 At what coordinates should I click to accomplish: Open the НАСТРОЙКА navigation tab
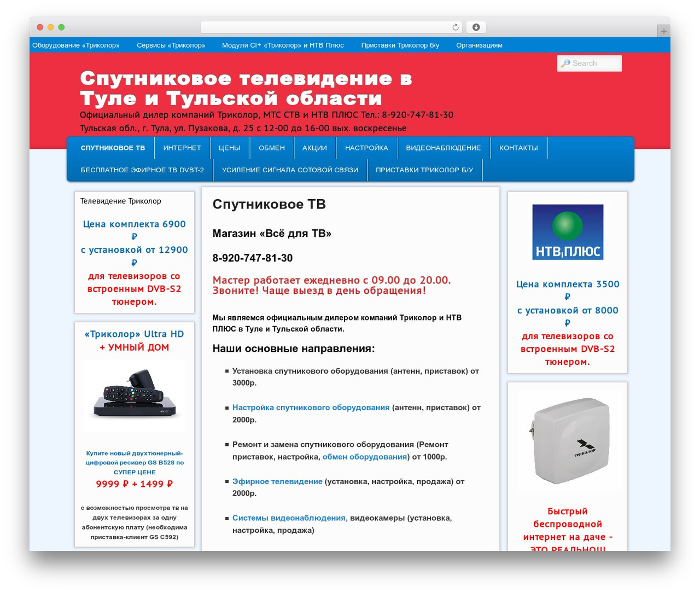(366, 148)
